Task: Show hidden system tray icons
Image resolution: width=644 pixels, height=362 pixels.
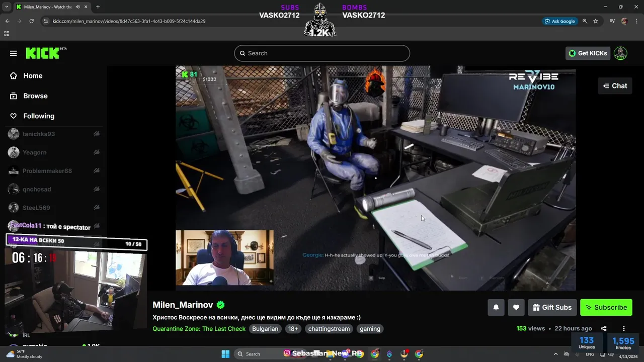Action: (x=555, y=354)
